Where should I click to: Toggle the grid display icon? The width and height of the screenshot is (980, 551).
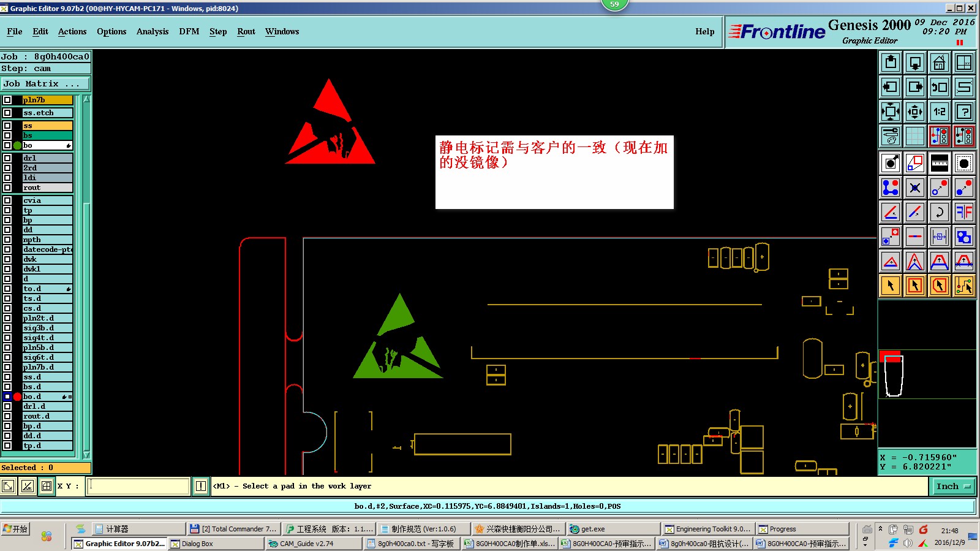point(915,136)
